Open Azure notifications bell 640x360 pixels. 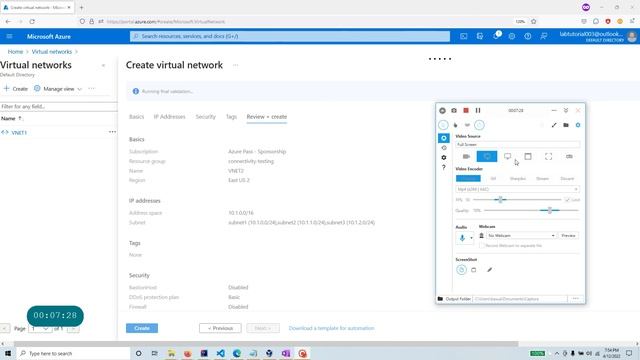(x=496, y=36)
